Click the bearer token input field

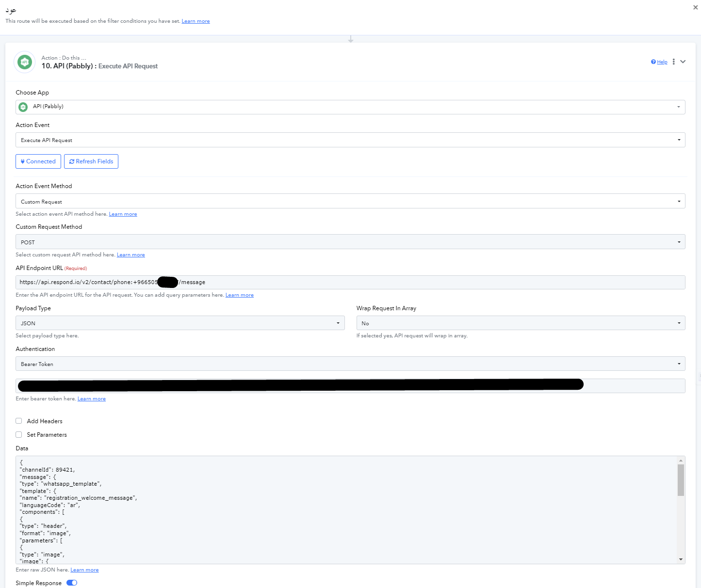[350, 386]
